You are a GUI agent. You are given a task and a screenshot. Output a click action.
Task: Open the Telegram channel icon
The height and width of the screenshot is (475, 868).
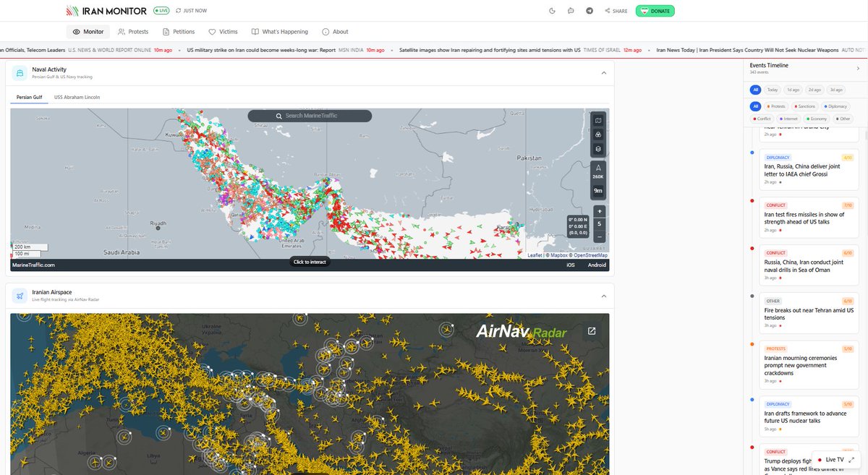(590, 11)
